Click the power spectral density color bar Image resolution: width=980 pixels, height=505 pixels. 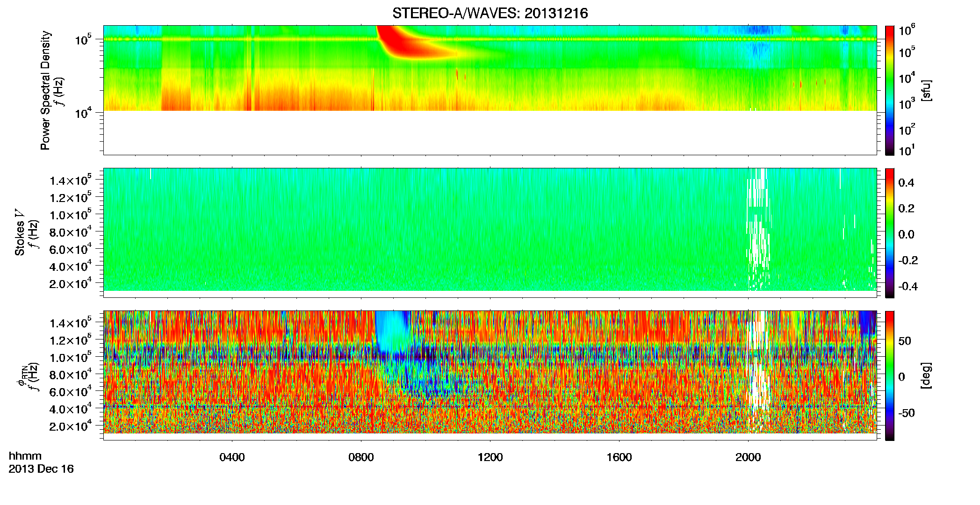890,90
